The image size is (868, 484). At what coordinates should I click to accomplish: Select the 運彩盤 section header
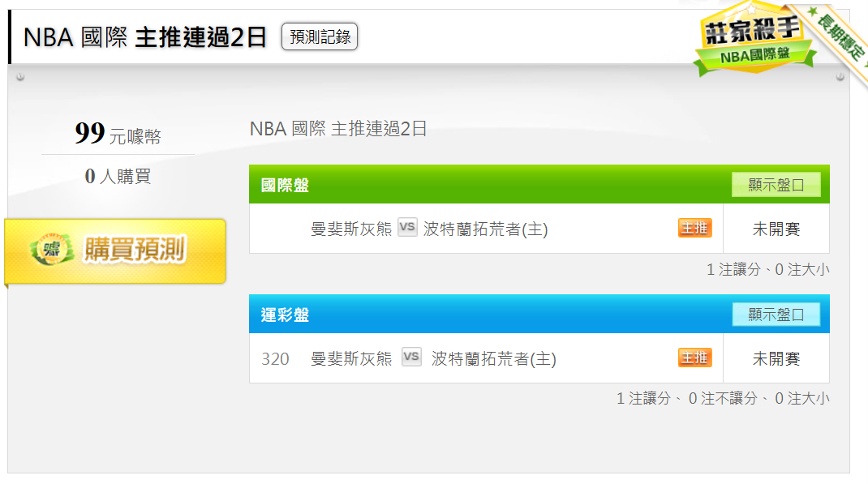pos(539,314)
